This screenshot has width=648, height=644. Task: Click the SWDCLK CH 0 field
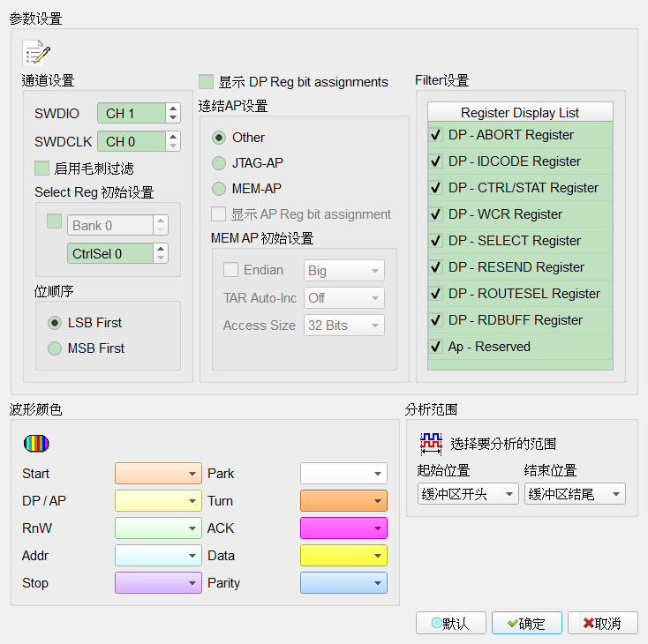coord(132,141)
